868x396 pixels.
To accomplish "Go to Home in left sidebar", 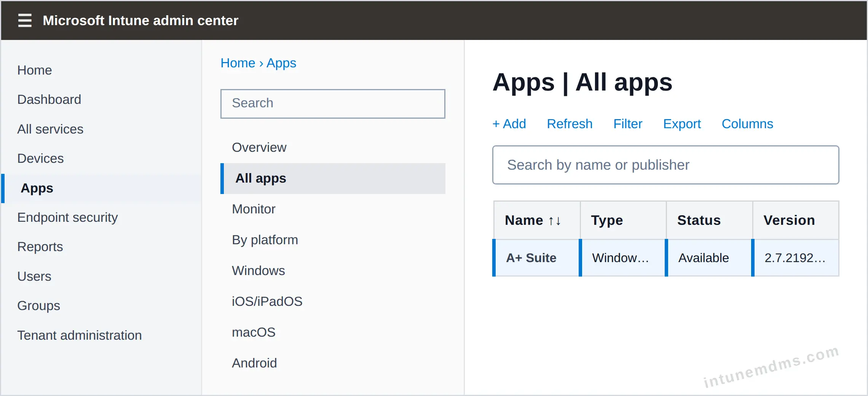I will [x=35, y=70].
